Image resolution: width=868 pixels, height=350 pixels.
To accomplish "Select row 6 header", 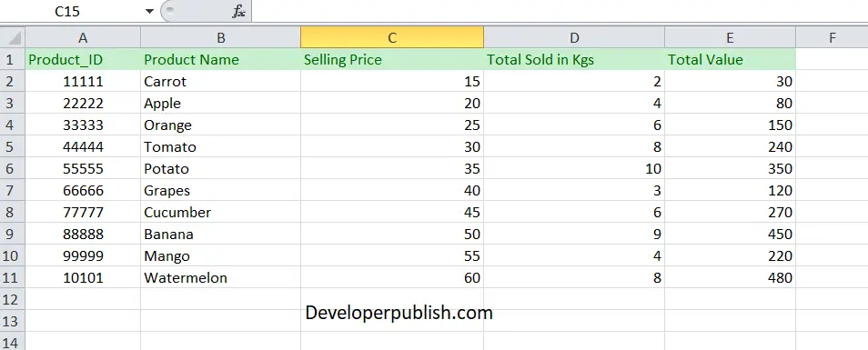I will click(x=12, y=169).
